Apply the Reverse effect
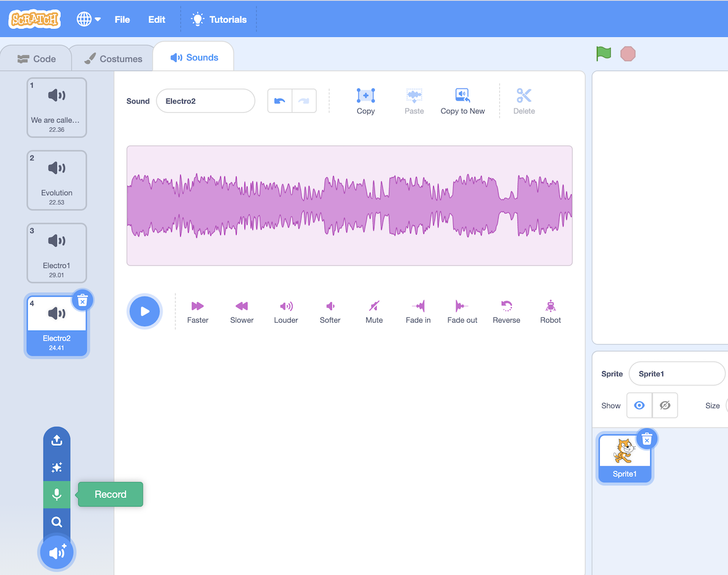 click(x=507, y=312)
